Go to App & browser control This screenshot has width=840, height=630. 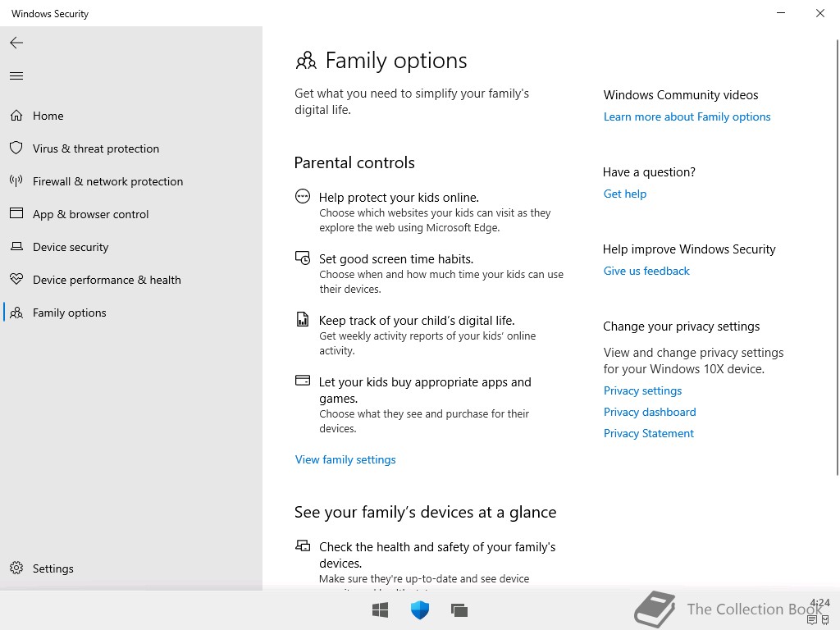131,214
